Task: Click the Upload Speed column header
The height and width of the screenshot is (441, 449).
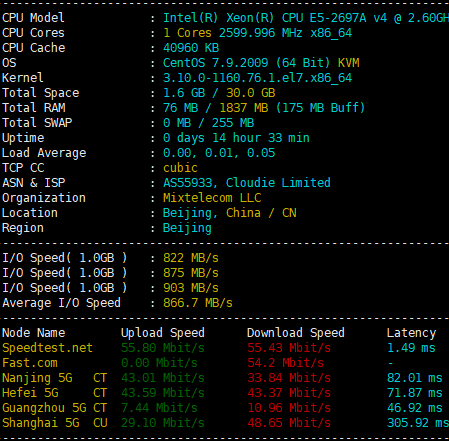Action: [163, 333]
